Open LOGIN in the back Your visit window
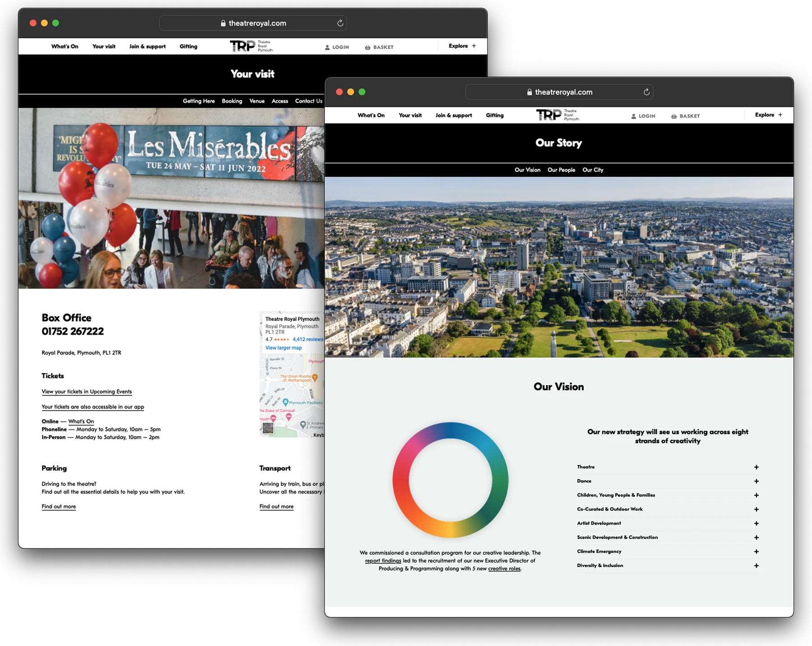The image size is (812, 646). click(x=337, y=47)
